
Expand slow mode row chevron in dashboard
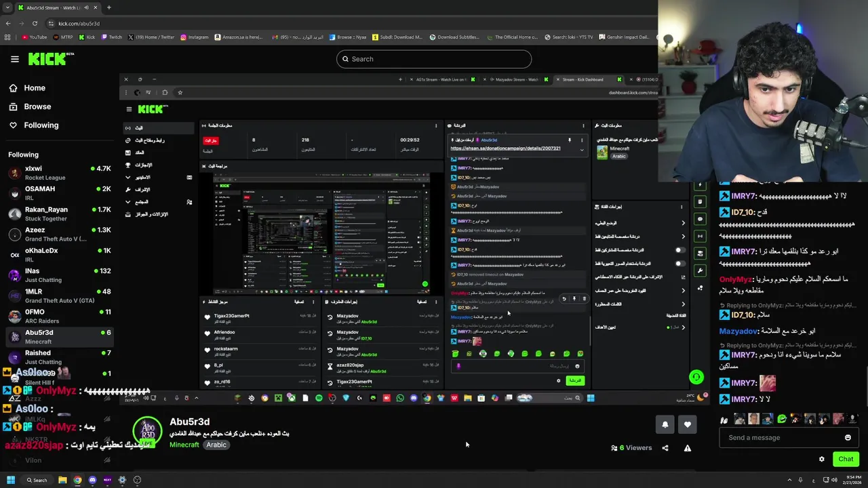(x=683, y=223)
